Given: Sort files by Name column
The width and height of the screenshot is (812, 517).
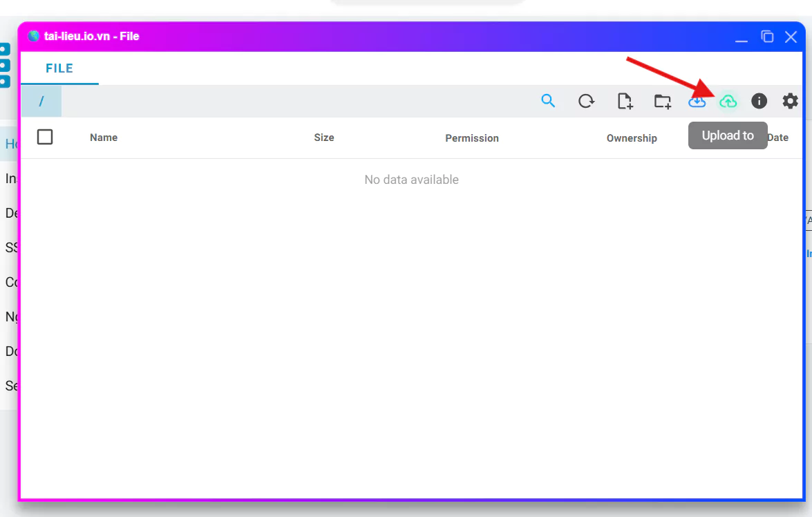Looking at the screenshot, I should [x=104, y=138].
